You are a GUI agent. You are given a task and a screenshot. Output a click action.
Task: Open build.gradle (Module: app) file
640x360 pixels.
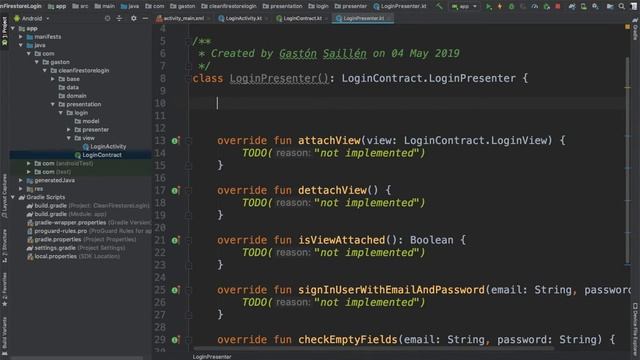[x=66, y=214]
